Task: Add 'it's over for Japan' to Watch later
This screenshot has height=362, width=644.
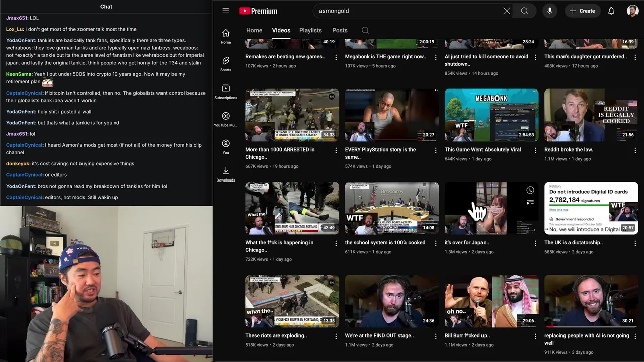Action: [x=530, y=190]
